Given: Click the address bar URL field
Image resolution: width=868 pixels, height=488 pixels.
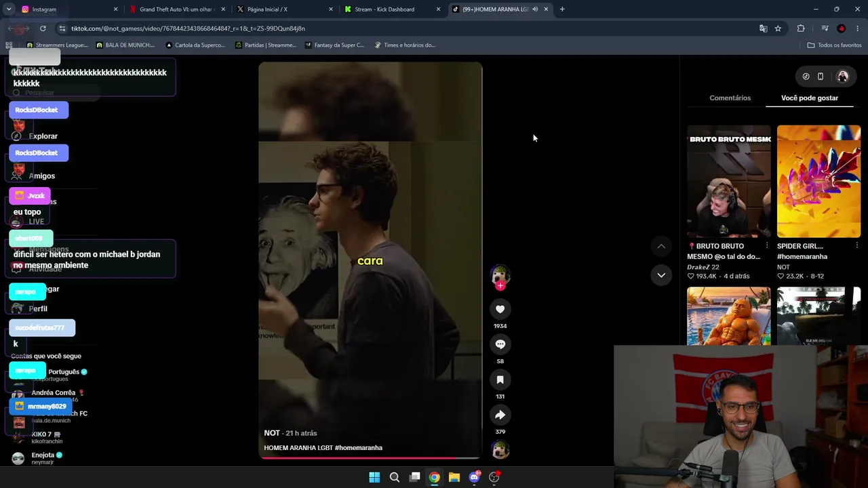Looking at the screenshot, I should pyautogui.click(x=407, y=28).
